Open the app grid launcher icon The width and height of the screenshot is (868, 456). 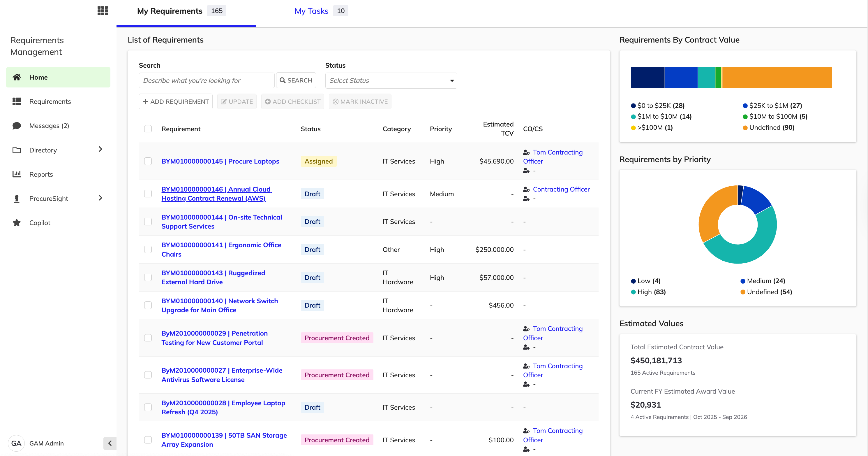(103, 11)
